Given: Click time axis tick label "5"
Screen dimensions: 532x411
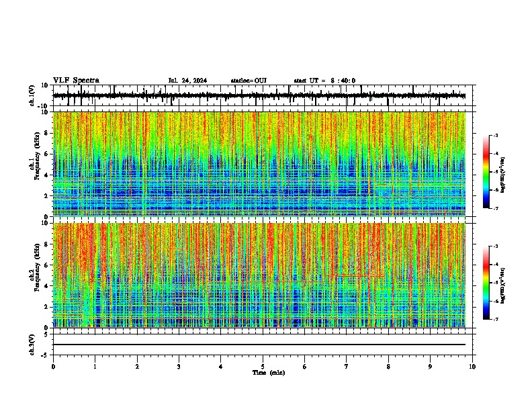Looking at the screenshot, I should (x=263, y=367).
